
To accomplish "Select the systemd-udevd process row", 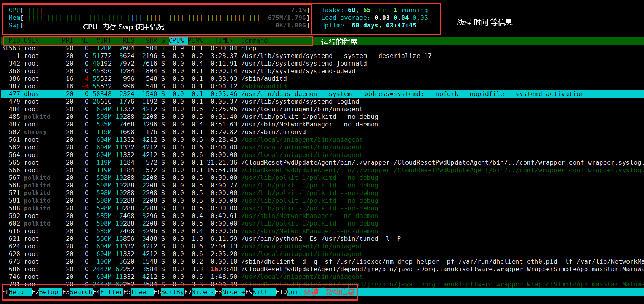I will click(322, 71).
